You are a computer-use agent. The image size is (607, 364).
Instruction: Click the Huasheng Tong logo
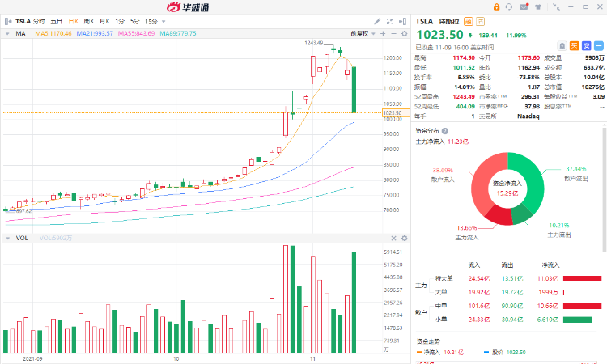(x=188, y=7)
